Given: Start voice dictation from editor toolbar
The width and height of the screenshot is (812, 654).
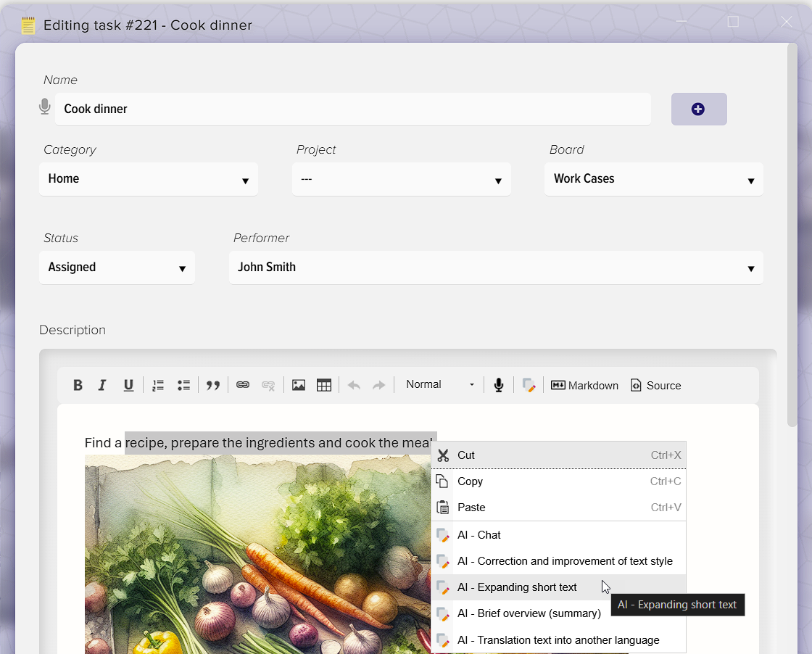Looking at the screenshot, I should [x=499, y=385].
